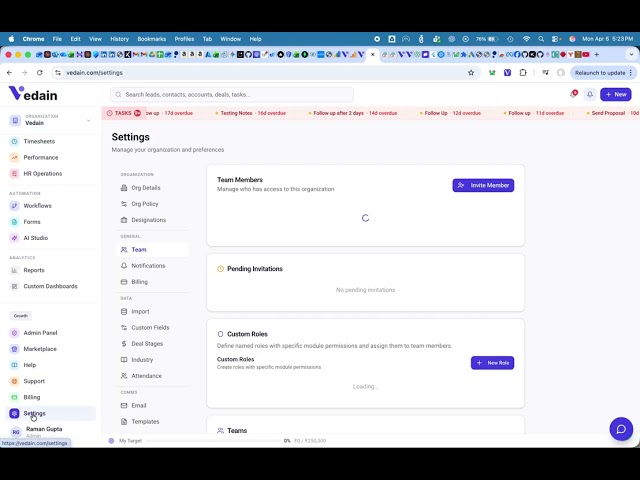The height and width of the screenshot is (480, 640).
Task: Open Deal Stages settings
Action: [x=147, y=344]
